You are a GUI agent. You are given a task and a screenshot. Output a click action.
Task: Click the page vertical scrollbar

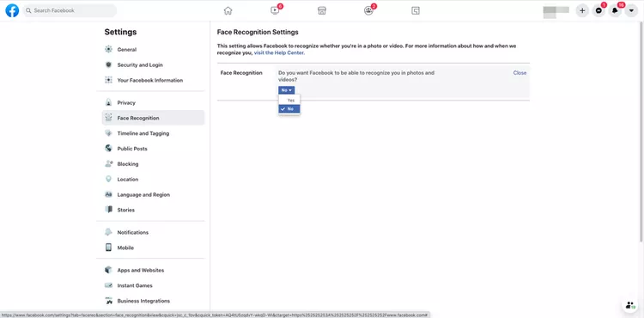(641, 131)
